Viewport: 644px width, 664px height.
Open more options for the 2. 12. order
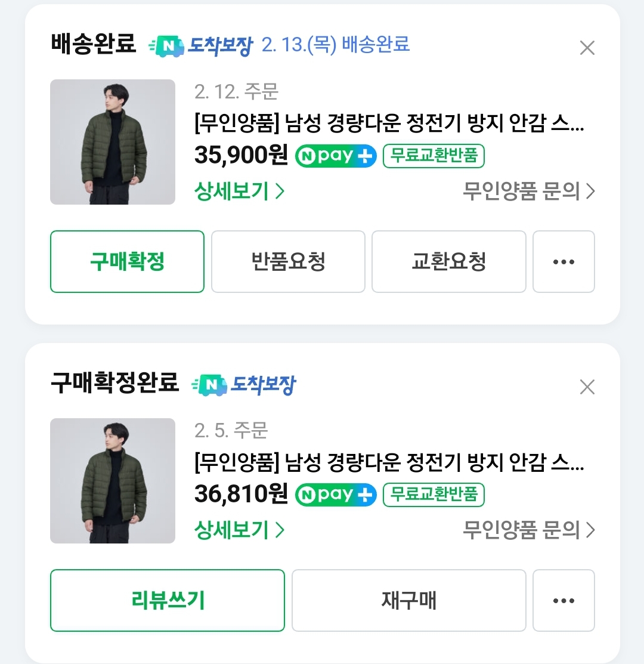(x=563, y=262)
